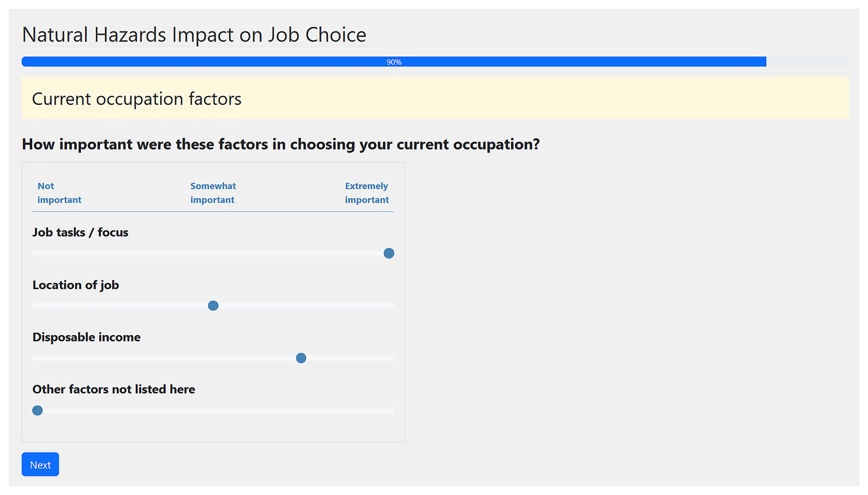
Task: Click the unfilled end of the progress bar
Action: [807, 62]
